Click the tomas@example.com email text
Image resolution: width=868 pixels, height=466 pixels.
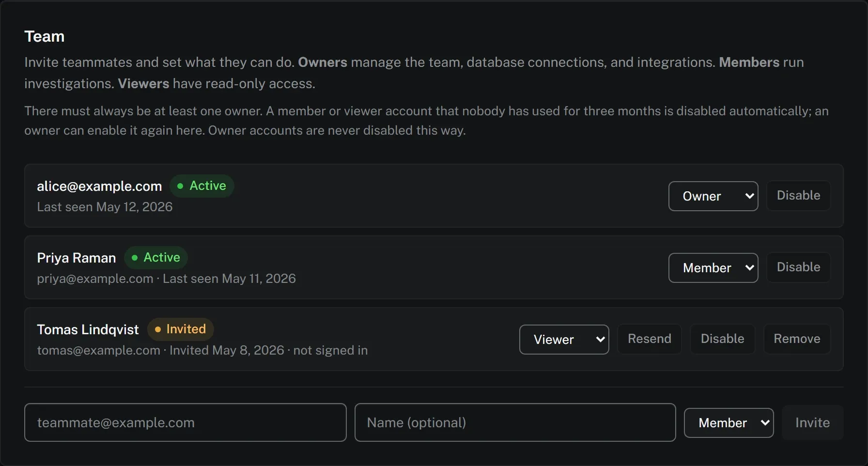tap(98, 350)
